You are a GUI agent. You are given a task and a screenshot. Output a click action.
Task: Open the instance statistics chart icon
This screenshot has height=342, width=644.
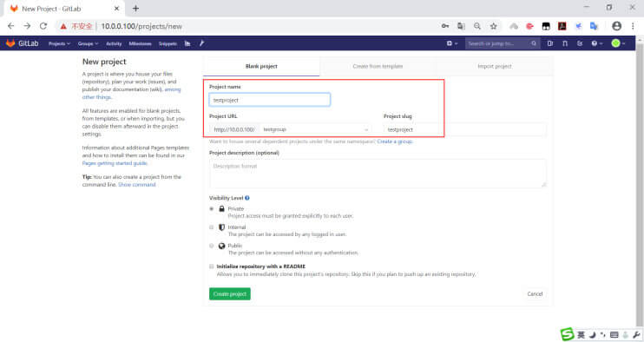[187, 43]
